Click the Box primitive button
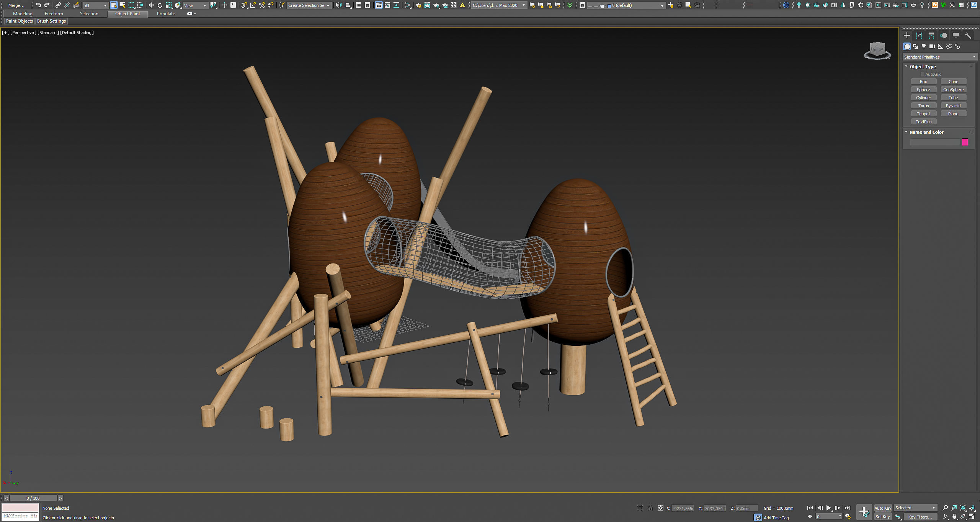980x522 pixels. coord(923,82)
